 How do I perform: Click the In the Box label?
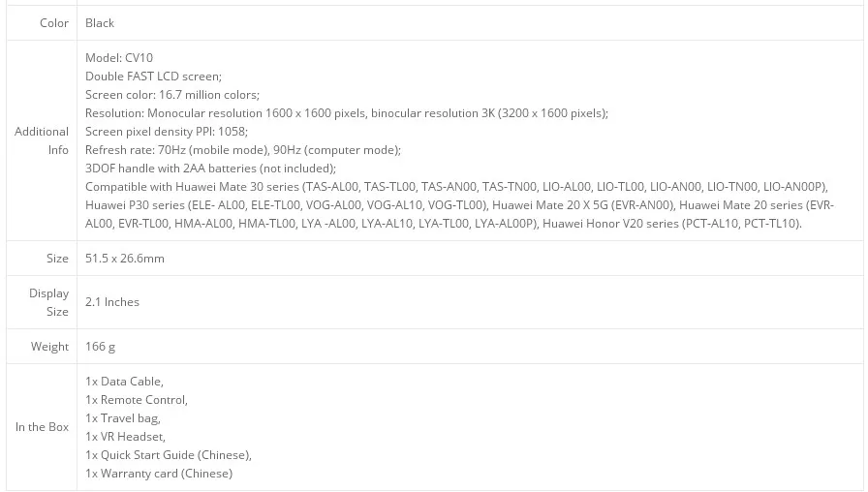tap(42, 427)
